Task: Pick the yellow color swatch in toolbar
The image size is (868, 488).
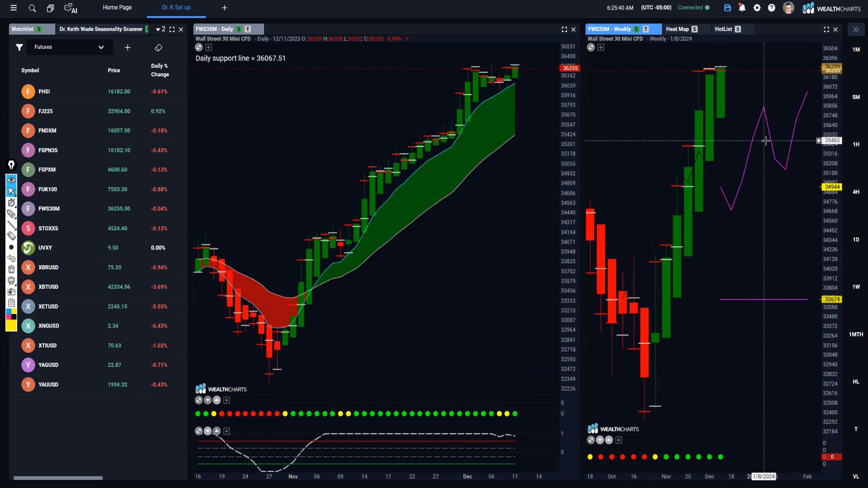Action: [x=11, y=325]
